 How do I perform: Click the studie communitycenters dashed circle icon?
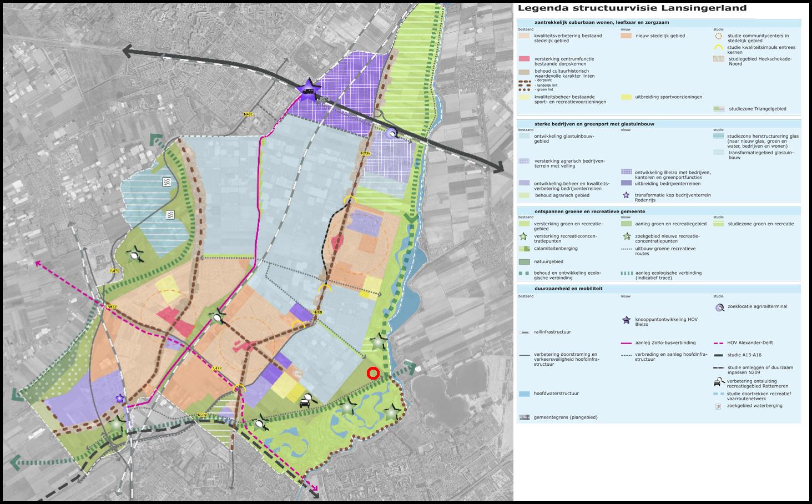pyautogui.click(x=718, y=37)
